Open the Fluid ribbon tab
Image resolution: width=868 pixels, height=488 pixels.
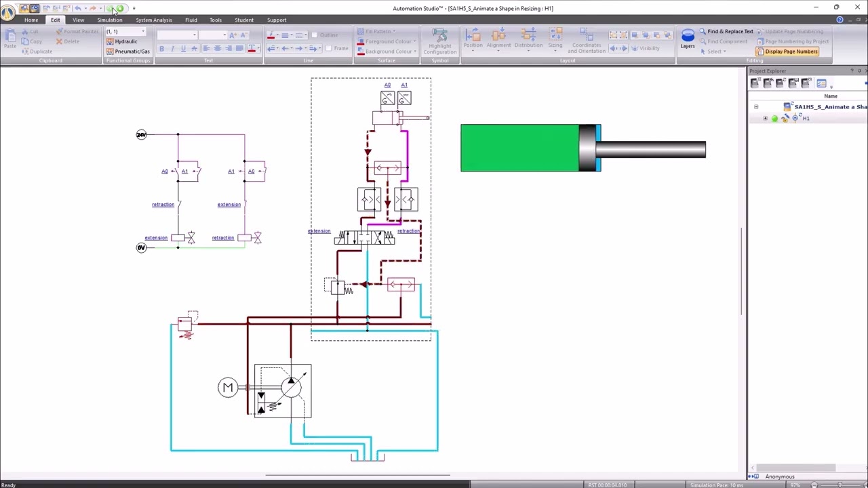click(x=191, y=20)
